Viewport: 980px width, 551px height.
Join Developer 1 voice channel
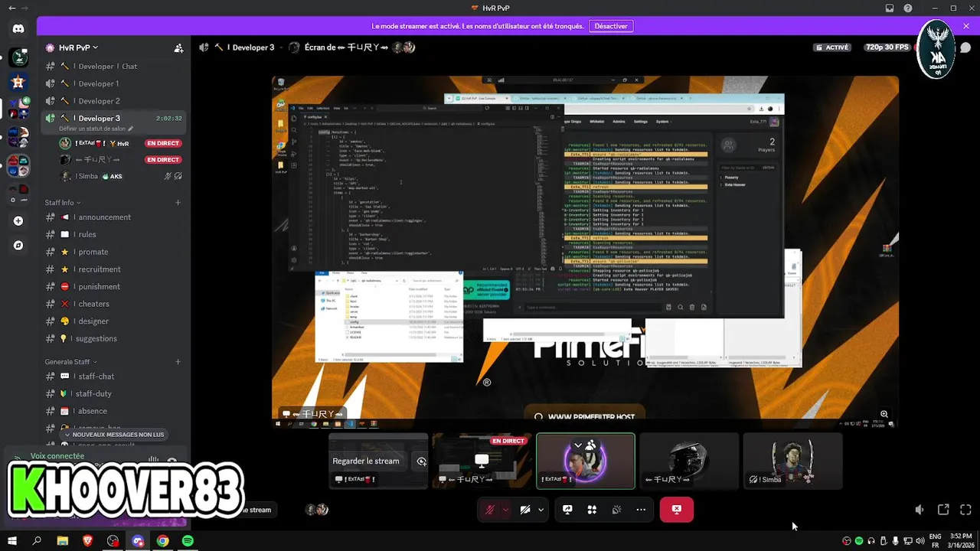pyautogui.click(x=113, y=84)
